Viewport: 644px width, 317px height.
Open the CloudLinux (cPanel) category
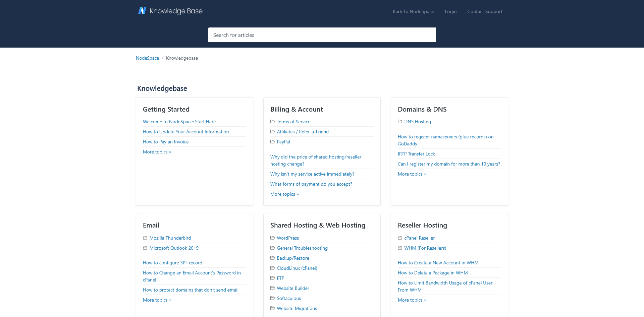pos(297,268)
